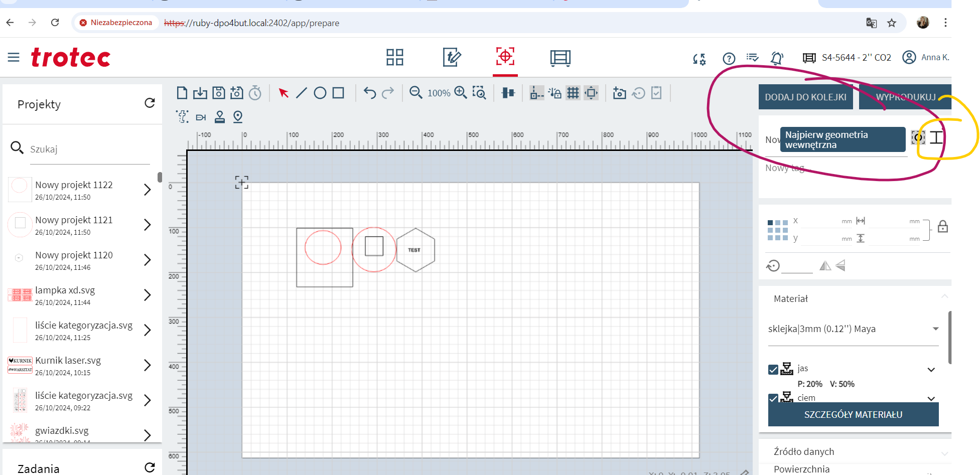Click the rotation angle input field
This screenshot has height=475, width=980.
click(797, 266)
